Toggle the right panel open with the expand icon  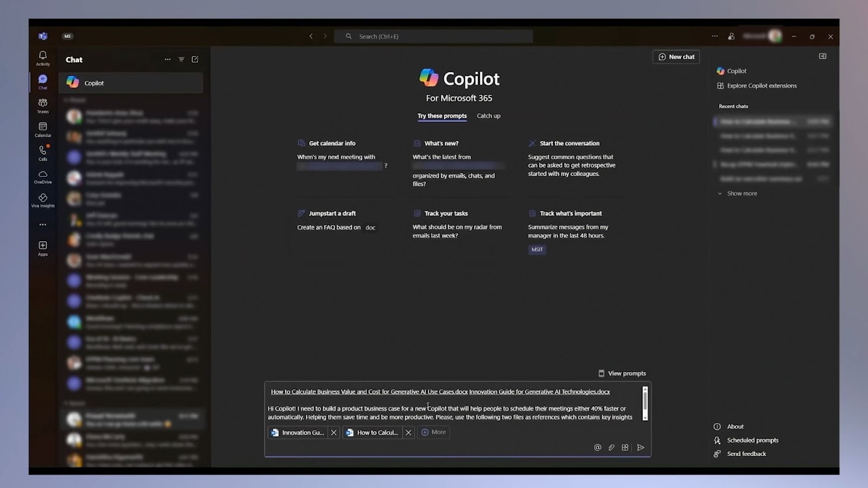823,56
